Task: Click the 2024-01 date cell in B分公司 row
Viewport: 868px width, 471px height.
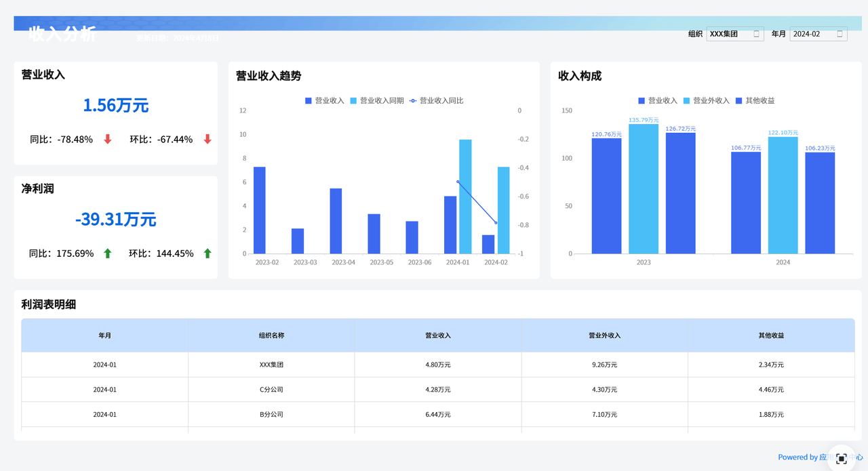Action: click(x=104, y=415)
